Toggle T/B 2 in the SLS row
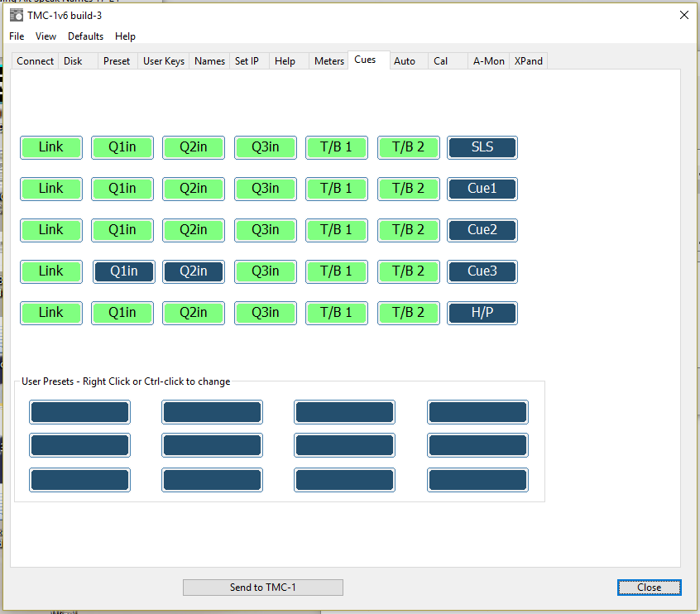 point(409,147)
